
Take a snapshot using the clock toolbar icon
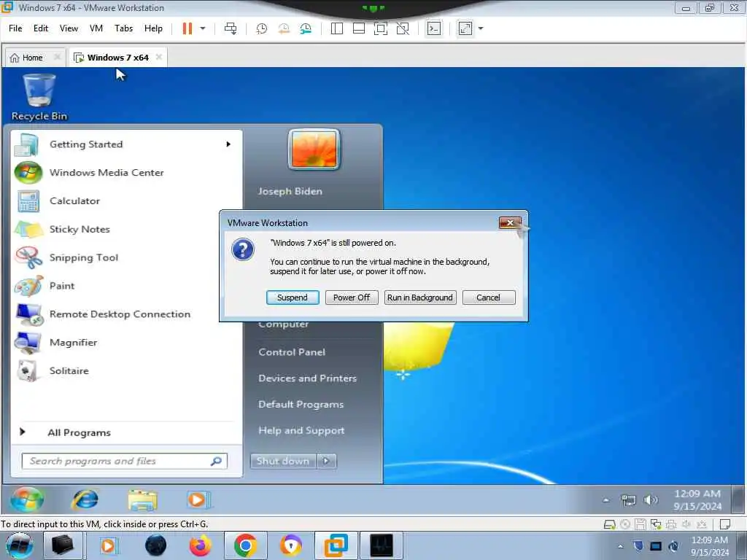tap(262, 28)
